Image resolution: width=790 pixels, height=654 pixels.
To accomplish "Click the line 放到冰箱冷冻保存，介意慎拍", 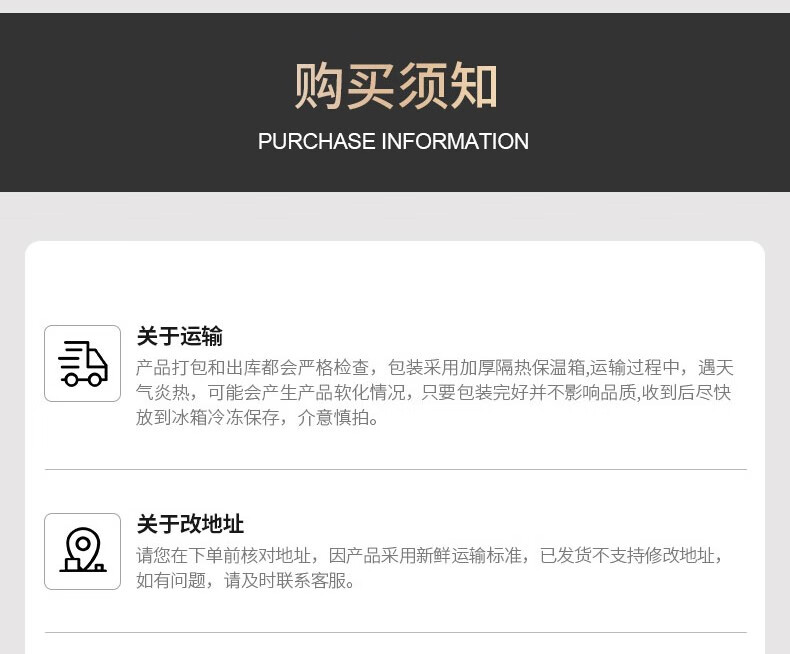I will 257,417.
